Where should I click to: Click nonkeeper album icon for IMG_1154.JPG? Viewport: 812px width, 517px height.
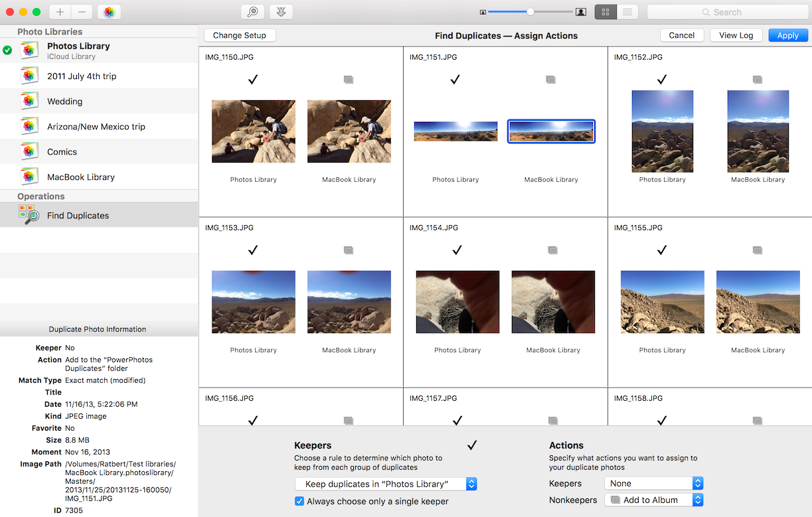pyautogui.click(x=553, y=250)
